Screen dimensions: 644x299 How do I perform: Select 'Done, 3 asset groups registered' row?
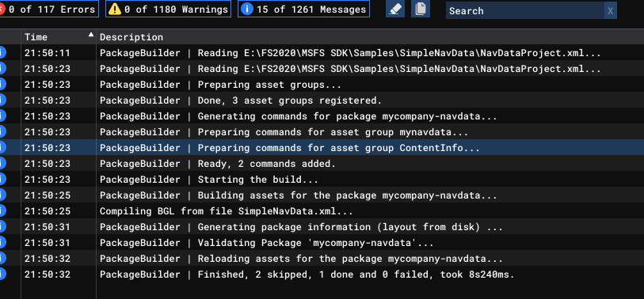[322, 100]
